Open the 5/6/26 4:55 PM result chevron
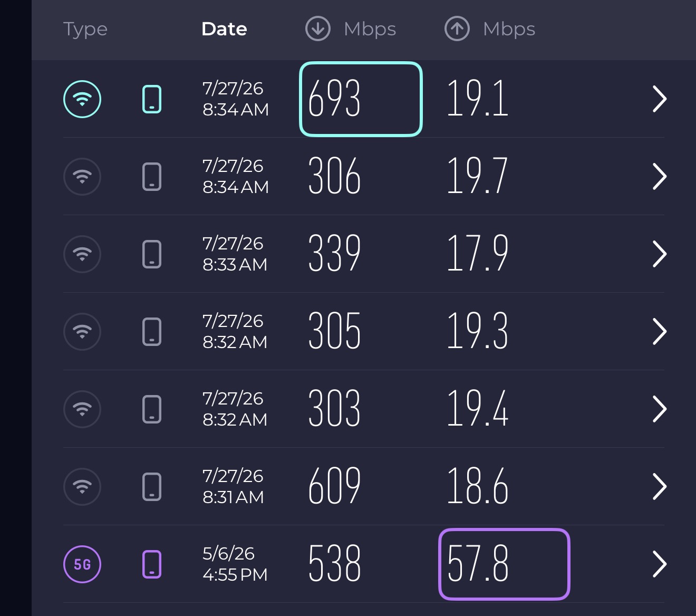696x616 pixels. 660,564
